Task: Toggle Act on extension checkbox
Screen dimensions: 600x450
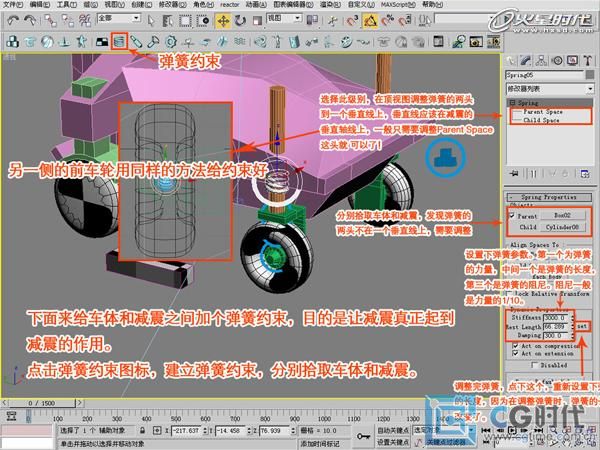Action: pos(515,354)
